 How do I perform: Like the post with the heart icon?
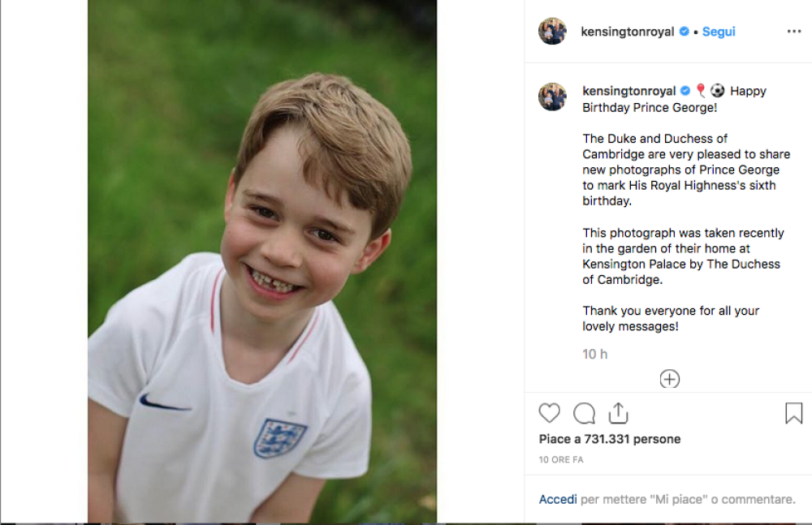tap(550, 413)
